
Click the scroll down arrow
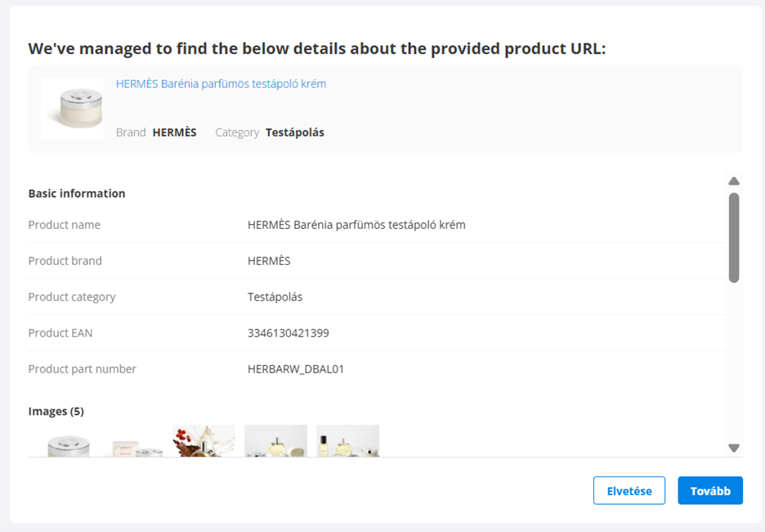point(734,448)
